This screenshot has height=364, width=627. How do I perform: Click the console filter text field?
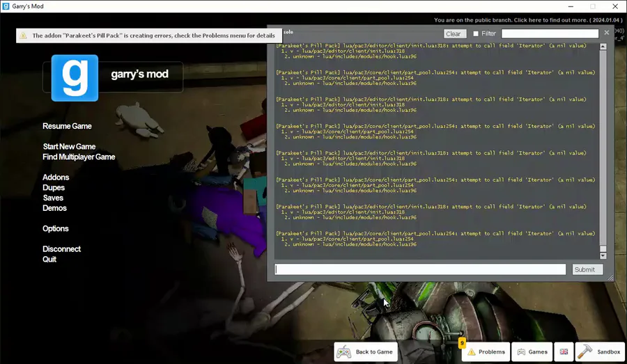point(550,33)
